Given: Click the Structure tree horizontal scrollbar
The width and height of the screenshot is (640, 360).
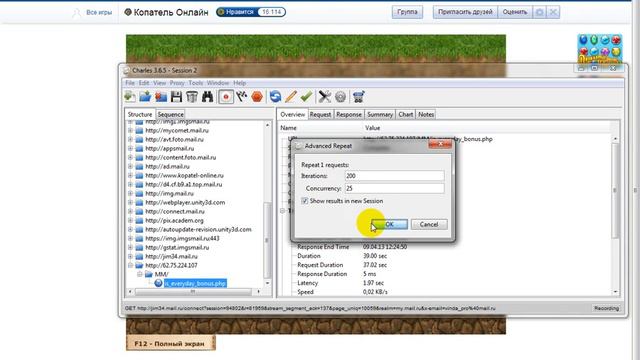Looking at the screenshot, I should pyautogui.click(x=193, y=291).
